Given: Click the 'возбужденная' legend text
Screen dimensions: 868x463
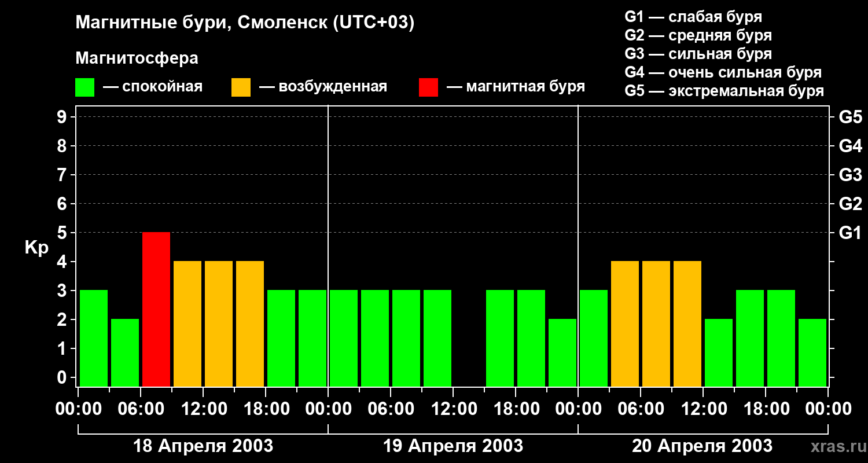Looking at the screenshot, I should click(333, 87).
